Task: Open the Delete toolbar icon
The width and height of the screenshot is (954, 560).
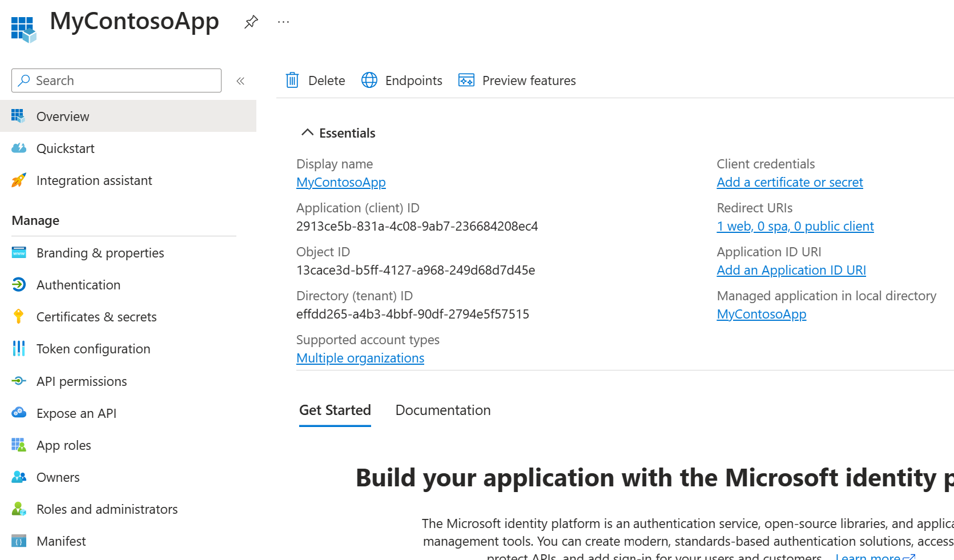Action: [292, 80]
